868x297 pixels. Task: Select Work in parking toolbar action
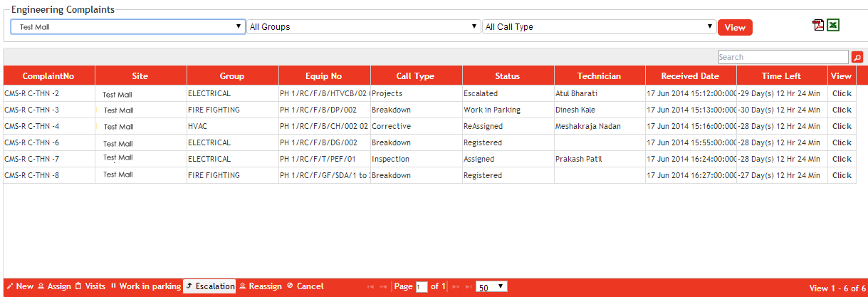tap(145, 286)
